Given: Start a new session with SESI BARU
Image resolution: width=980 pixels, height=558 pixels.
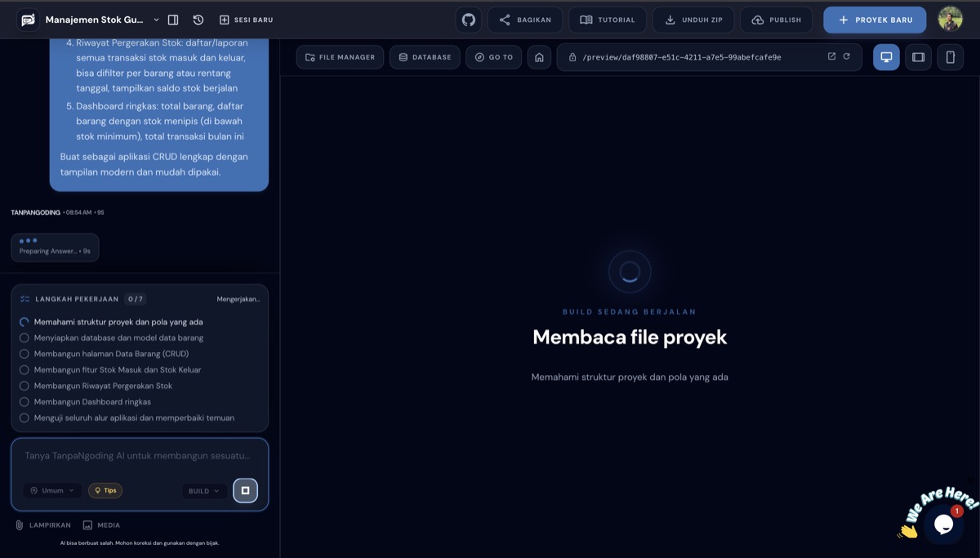Looking at the screenshot, I should point(247,20).
